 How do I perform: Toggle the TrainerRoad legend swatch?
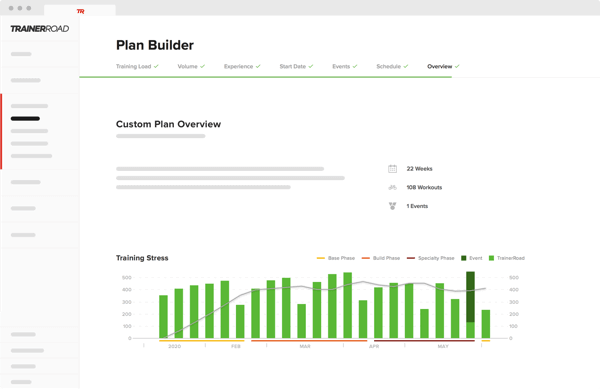click(491, 258)
